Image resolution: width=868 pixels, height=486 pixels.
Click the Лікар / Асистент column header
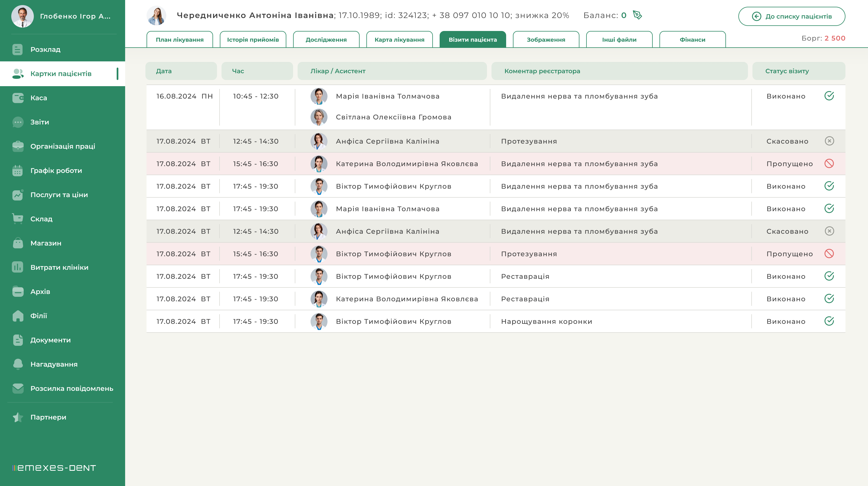click(x=392, y=71)
